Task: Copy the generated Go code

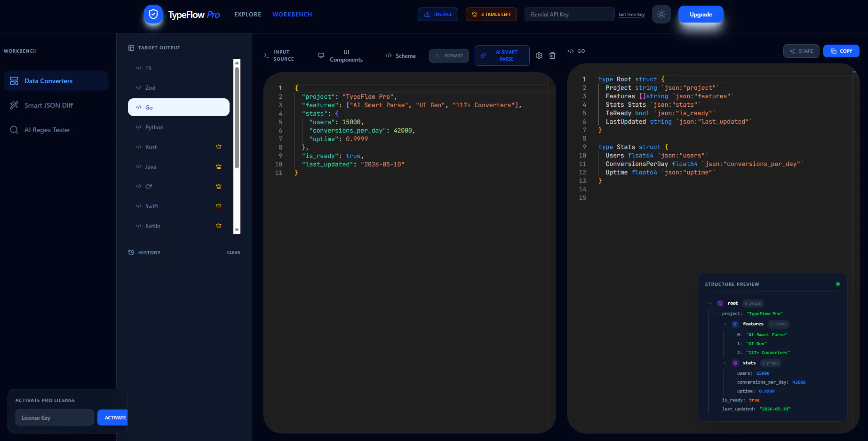Action: (841, 51)
